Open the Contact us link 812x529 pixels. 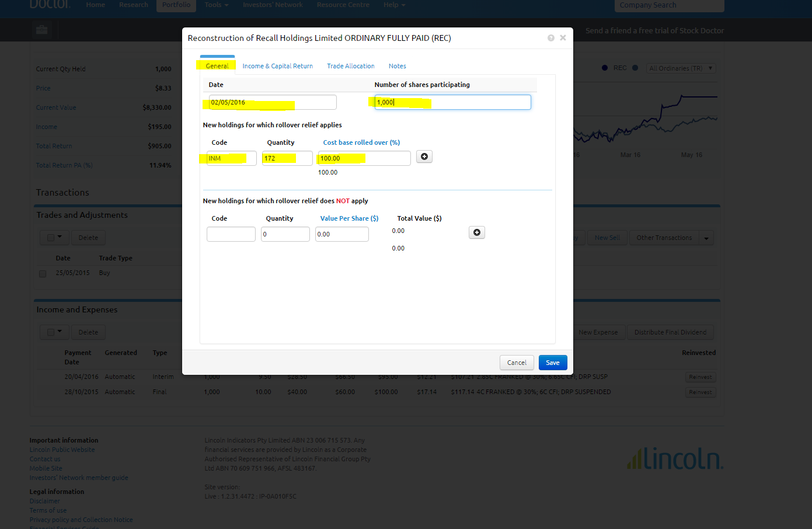click(45, 459)
